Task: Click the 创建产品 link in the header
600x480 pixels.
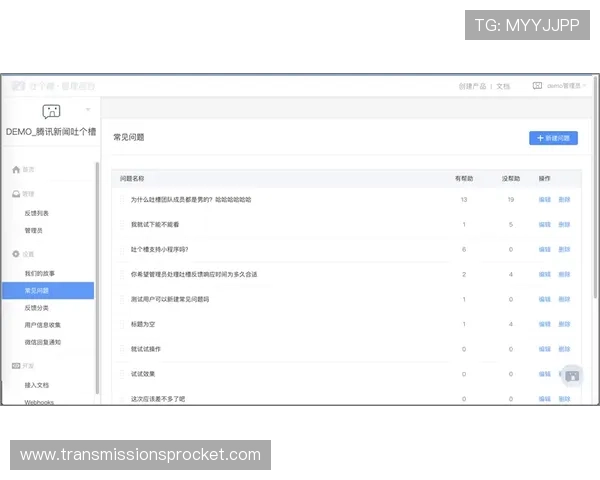Action: click(472, 86)
